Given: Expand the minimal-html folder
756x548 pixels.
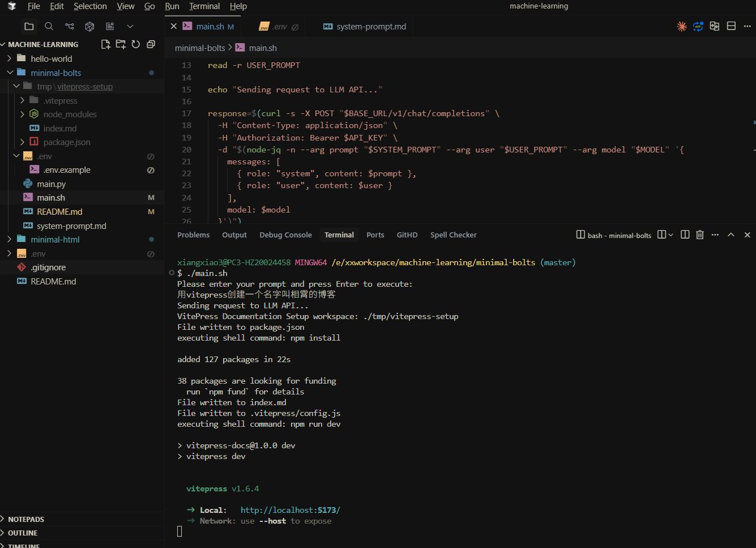Looking at the screenshot, I should 9,239.
